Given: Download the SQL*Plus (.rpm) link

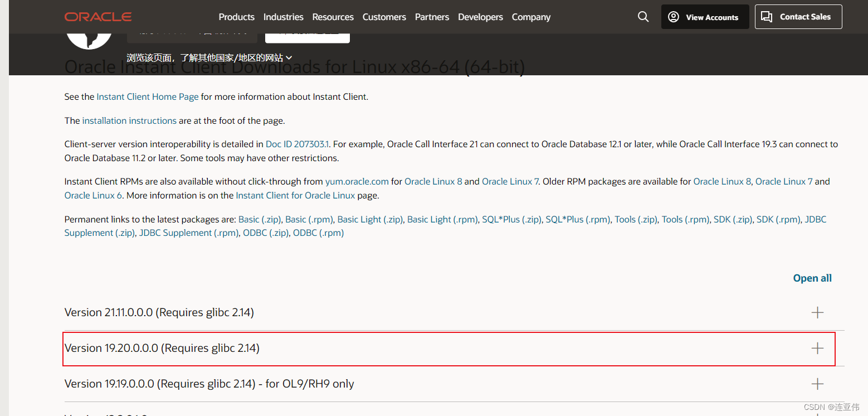Looking at the screenshot, I should click(578, 219).
